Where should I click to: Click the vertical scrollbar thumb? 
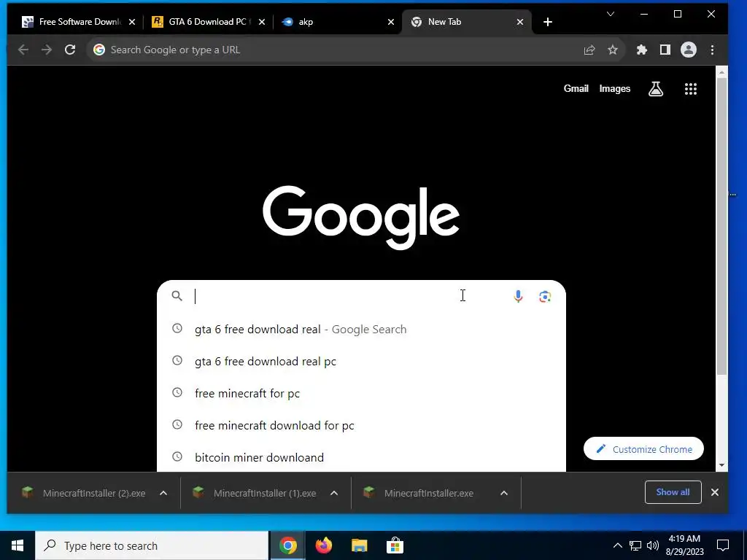(x=721, y=226)
